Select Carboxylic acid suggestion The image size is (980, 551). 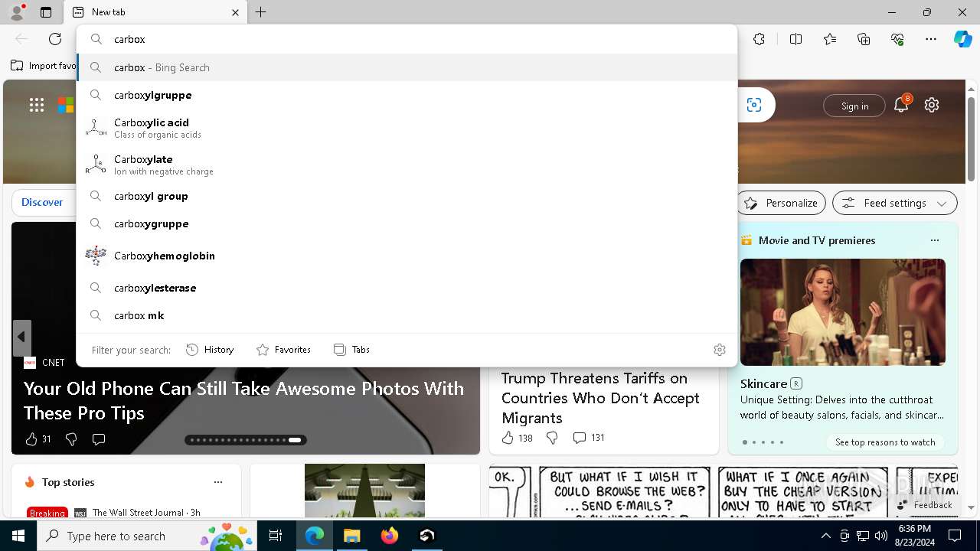[x=407, y=128]
